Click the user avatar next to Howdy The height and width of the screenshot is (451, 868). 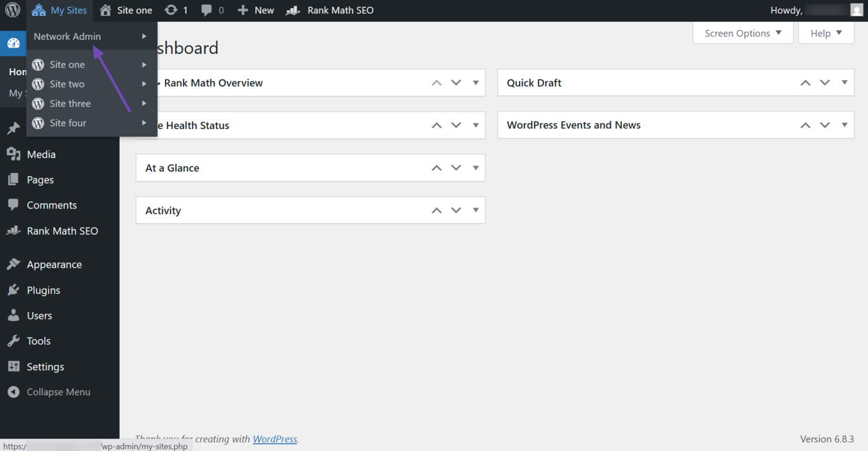pos(856,10)
